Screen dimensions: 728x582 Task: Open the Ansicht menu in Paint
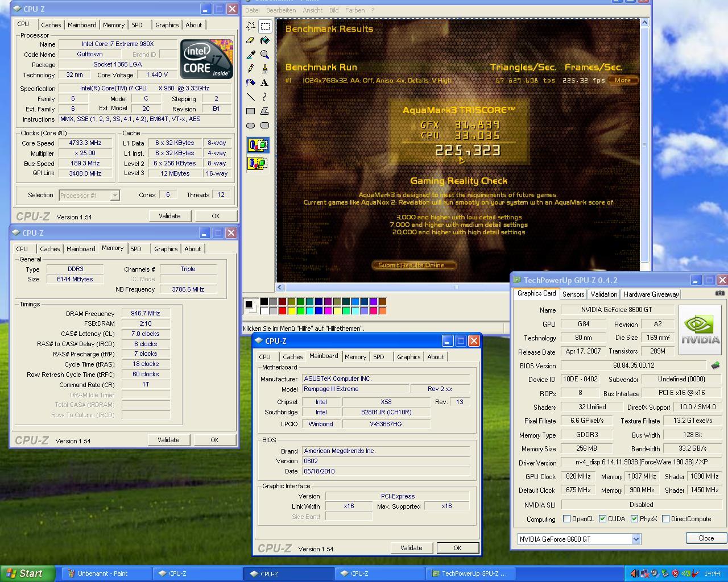click(313, 10)
